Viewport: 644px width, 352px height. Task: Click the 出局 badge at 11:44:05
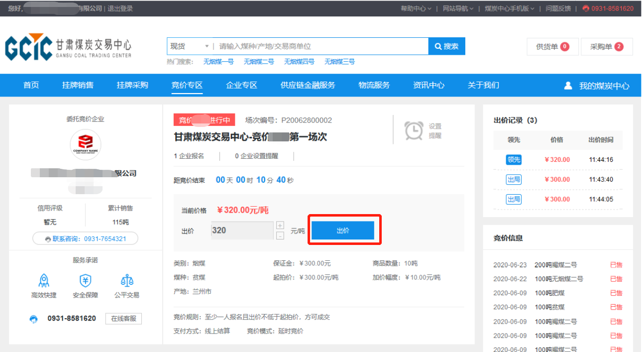(514, 199)
